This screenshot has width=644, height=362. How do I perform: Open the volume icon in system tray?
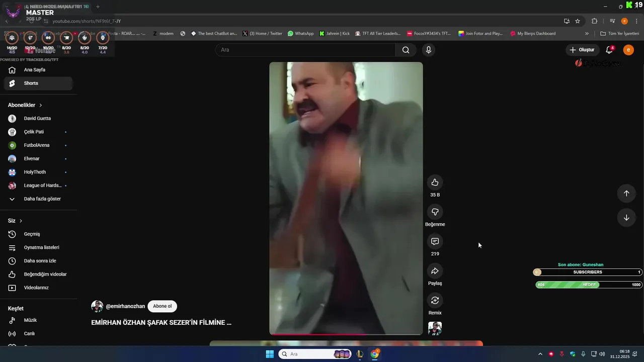[602, 354]
